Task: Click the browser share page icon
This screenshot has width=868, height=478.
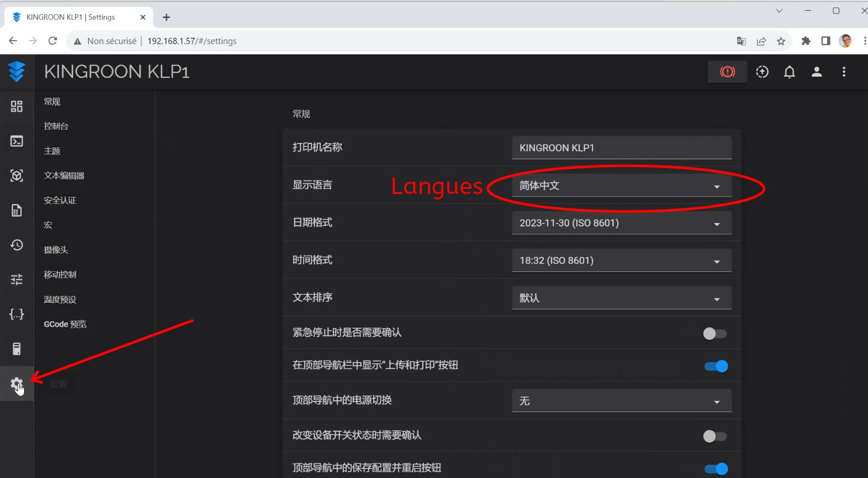Action: pos(761,41)
